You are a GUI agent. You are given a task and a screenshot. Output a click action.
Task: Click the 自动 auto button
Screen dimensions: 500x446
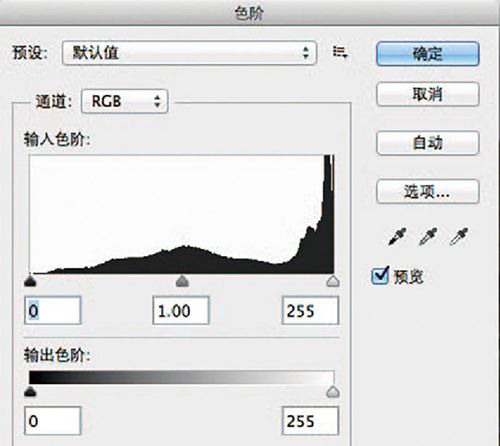click(428, 143)
